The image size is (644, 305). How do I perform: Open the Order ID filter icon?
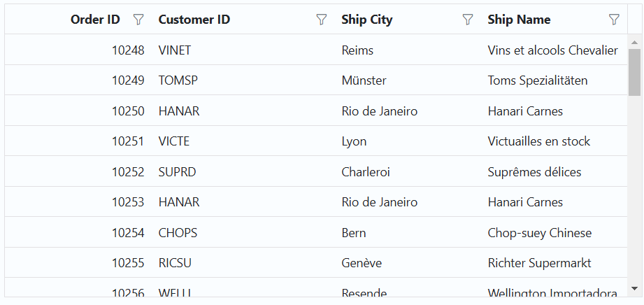pos(138,20)
